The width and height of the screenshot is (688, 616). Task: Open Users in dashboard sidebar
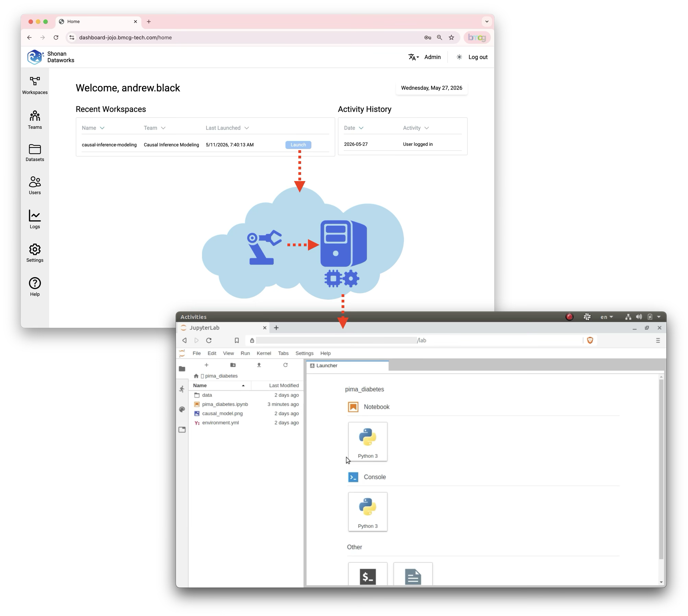35,185
